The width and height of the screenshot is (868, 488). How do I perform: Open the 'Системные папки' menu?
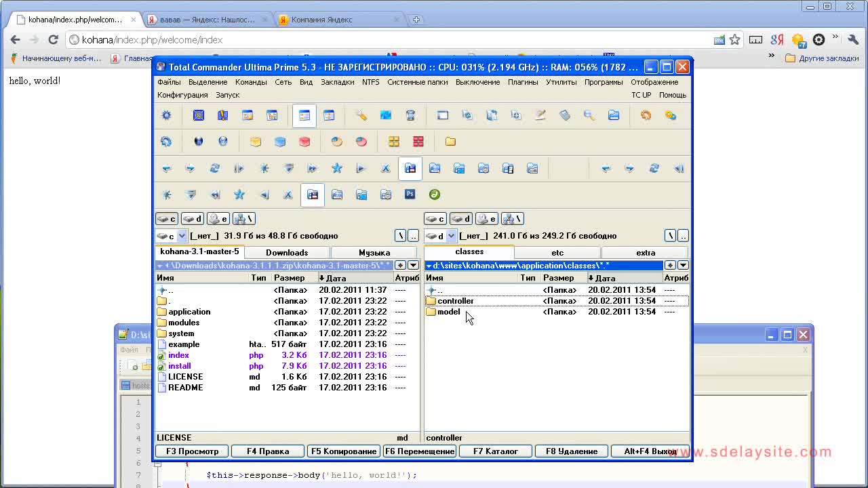418,82
